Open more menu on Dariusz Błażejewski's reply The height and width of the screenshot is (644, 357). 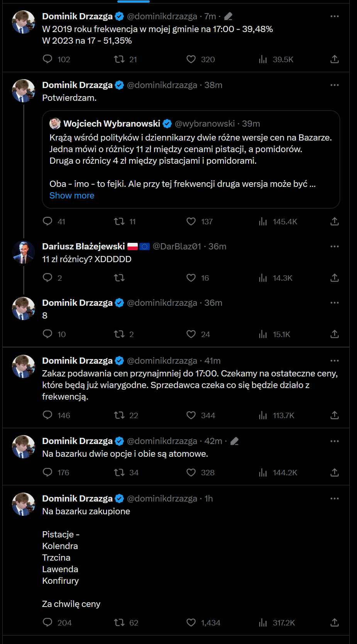335,246
